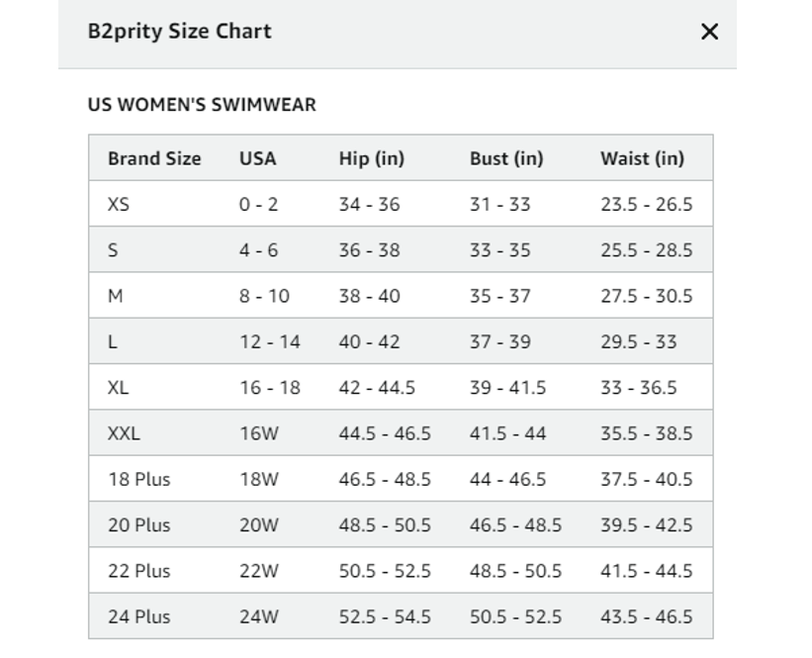
Task: Click the US WOMEN'S SWIMWEAR heading
Action: 202,105
